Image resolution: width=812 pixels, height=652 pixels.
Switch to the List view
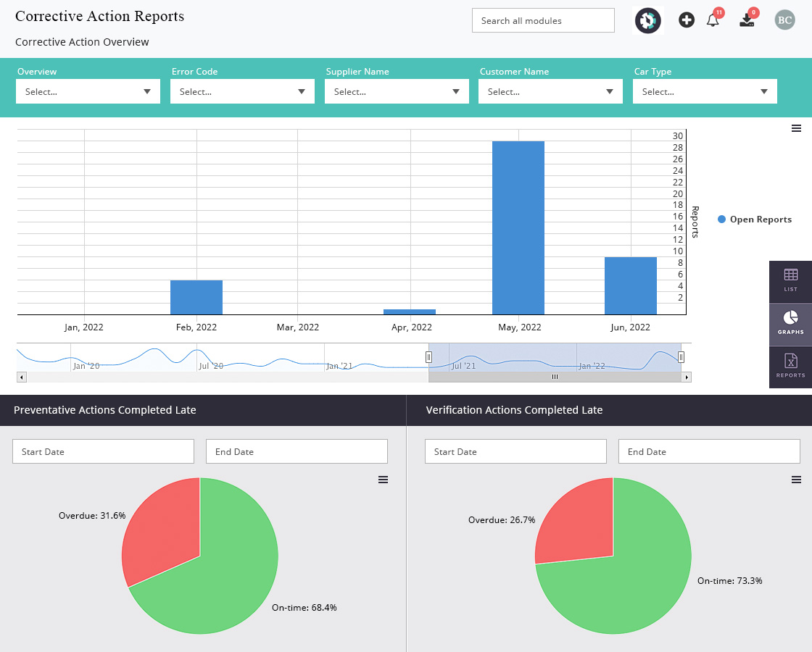tap(790, 281)
